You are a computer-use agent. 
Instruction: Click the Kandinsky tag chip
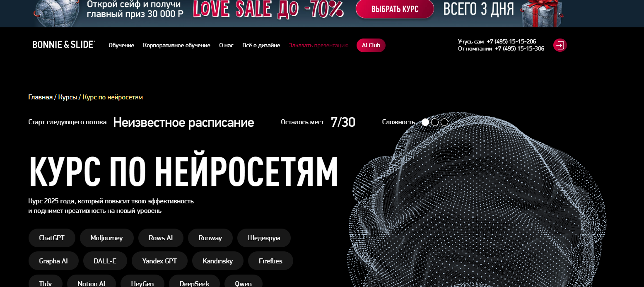coord(218,261)
